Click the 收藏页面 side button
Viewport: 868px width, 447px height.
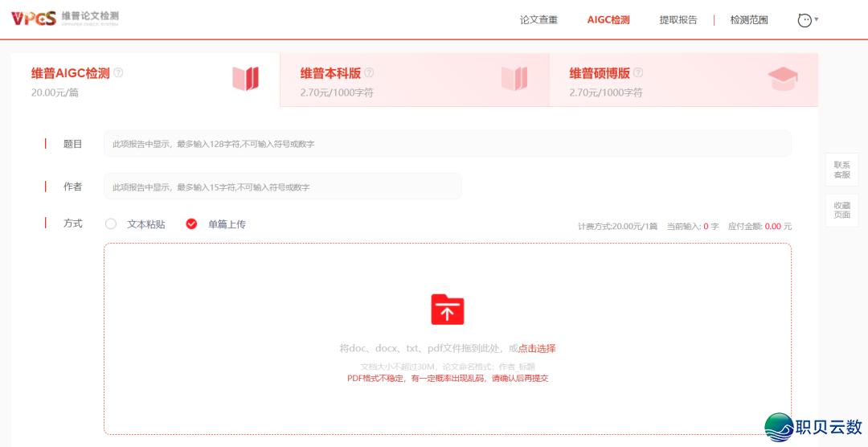(x=842, y=211)
